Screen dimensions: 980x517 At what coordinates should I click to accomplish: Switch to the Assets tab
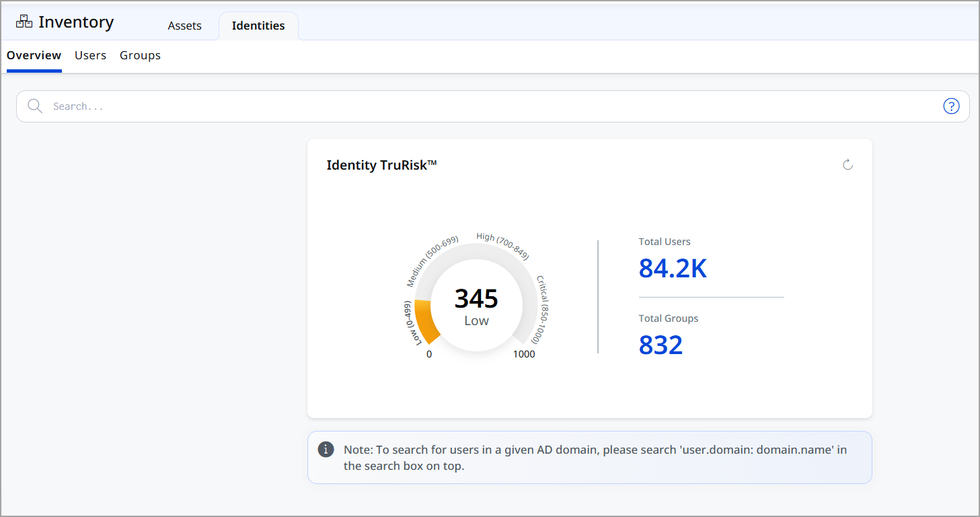184,26
